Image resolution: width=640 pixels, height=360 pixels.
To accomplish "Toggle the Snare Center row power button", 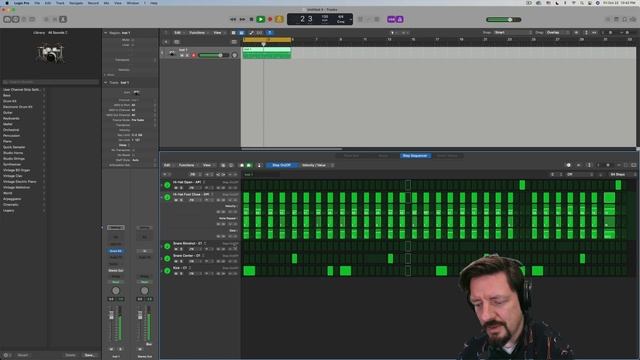I will click(x=167, y=258).
